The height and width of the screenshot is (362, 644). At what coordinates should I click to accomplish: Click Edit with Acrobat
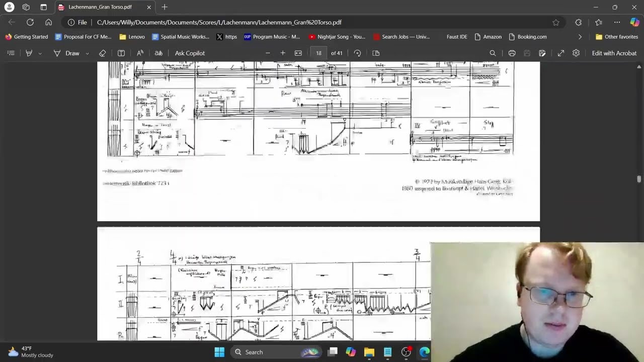click(x=614, y=53)
